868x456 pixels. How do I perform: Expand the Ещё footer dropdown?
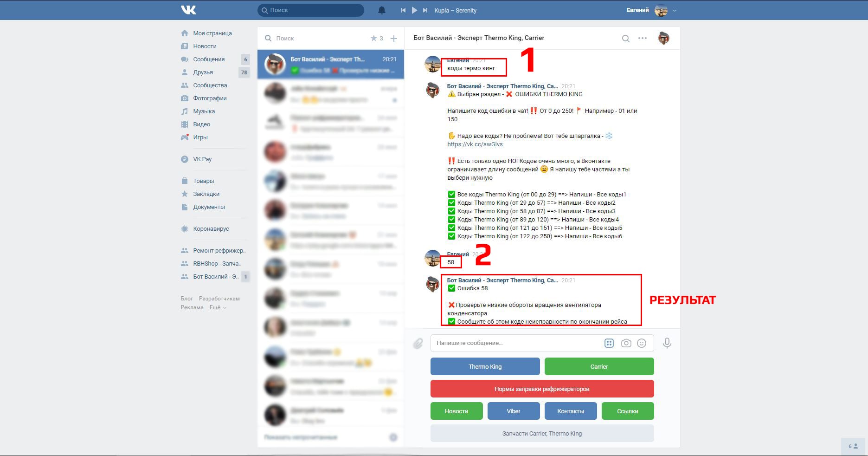pyautogui.click(x=218, y=307)
